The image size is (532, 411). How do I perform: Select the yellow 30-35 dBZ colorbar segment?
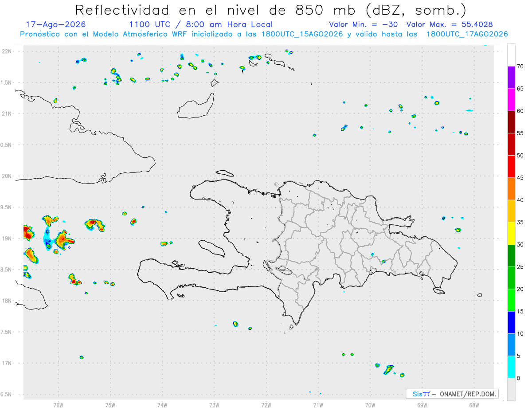point(511,233)
